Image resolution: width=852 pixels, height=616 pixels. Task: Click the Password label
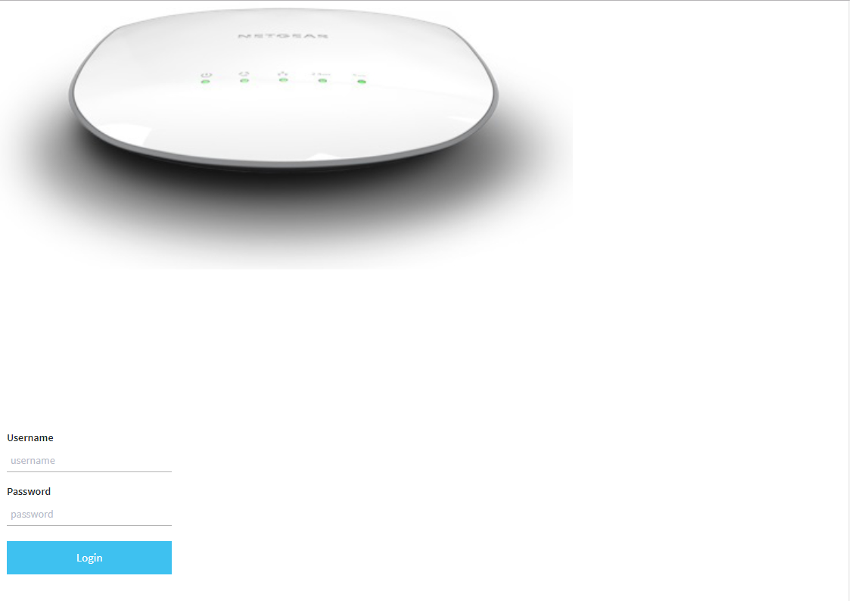tap(29, 492)
